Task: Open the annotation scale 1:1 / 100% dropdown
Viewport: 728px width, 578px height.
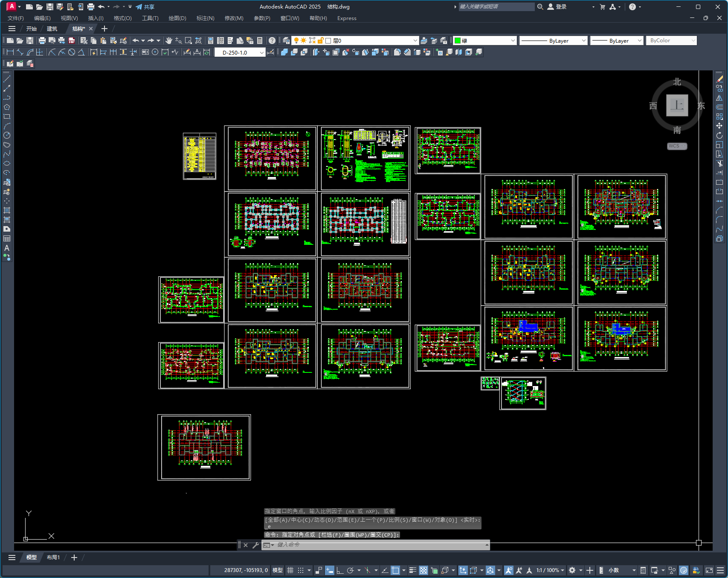Action: tap(550, 570)
